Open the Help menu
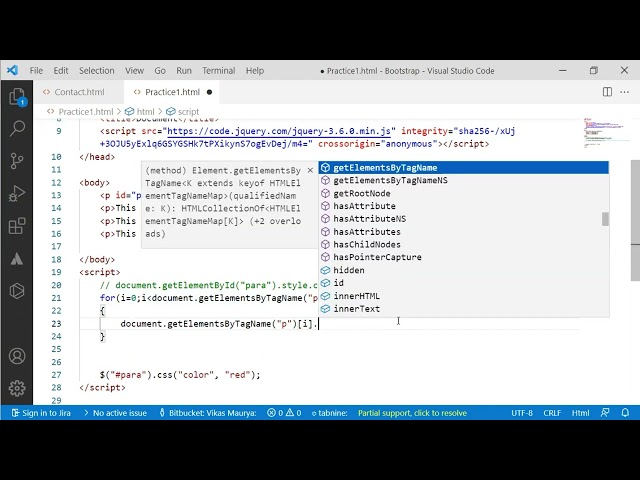Viewport: 640px width, 480px height. tap(255, 71)
